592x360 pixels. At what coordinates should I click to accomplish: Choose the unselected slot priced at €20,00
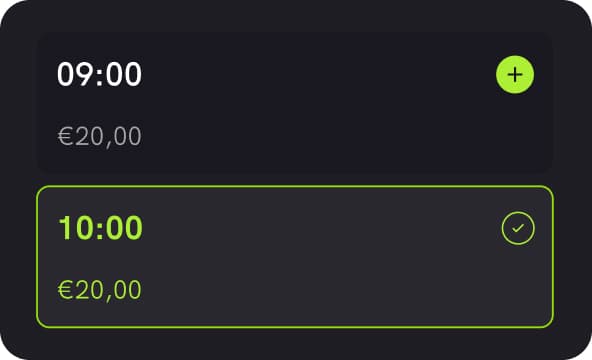click(294, 103)
